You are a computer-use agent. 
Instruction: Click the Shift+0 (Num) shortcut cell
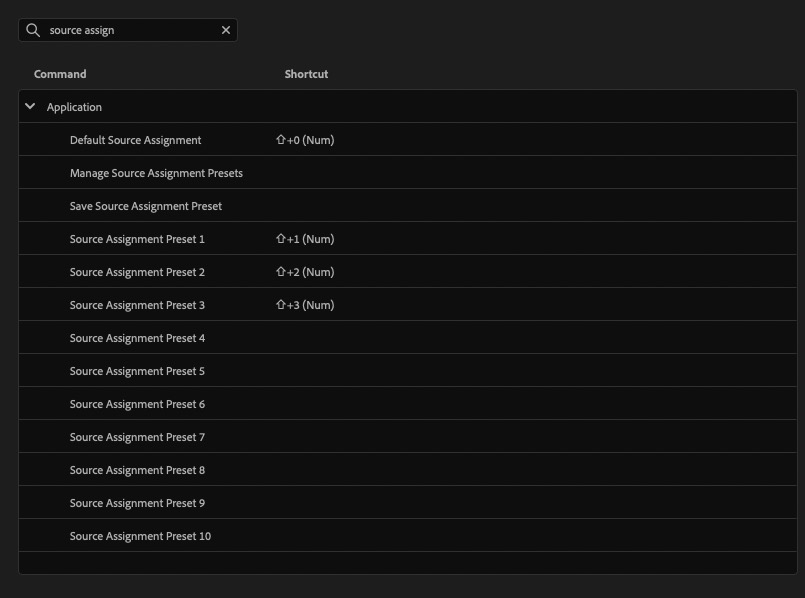coord(305,140)
